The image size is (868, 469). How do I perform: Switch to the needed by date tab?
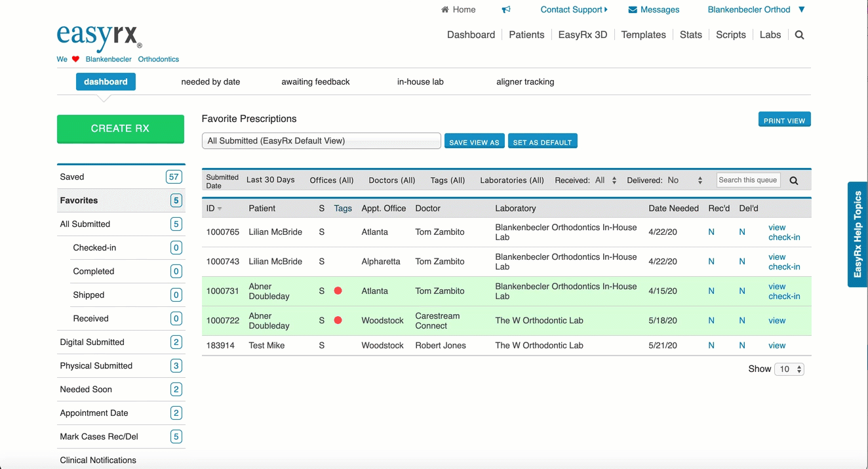point(210,82)
